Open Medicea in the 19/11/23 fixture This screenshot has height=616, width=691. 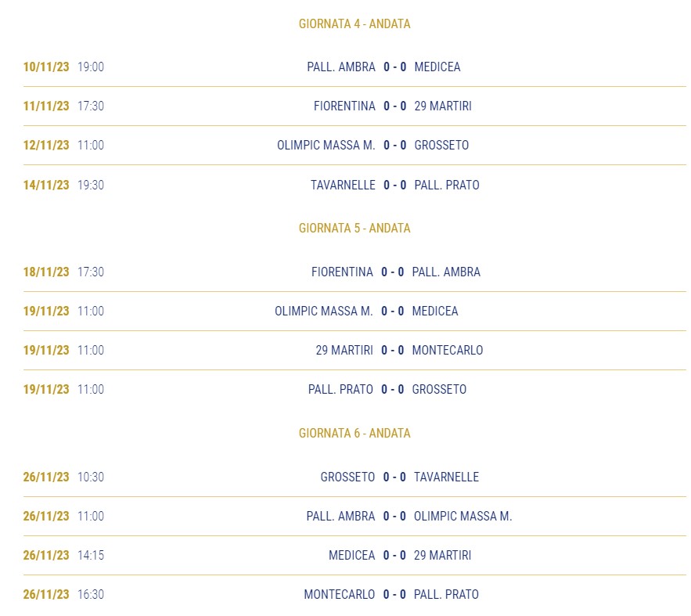[435, 311]
